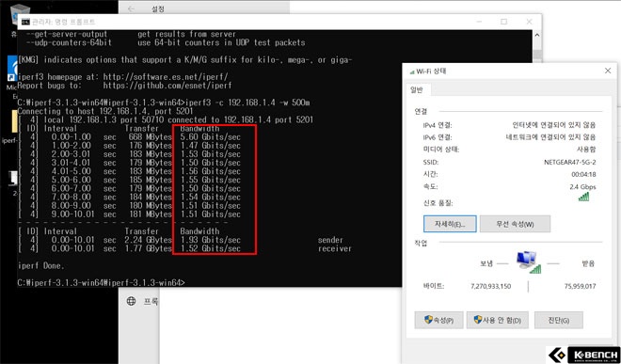Click the command prompt title bar icon
The width and height of the screenshot is (621, 364).
pyautogui.click(x=25, y=22)
